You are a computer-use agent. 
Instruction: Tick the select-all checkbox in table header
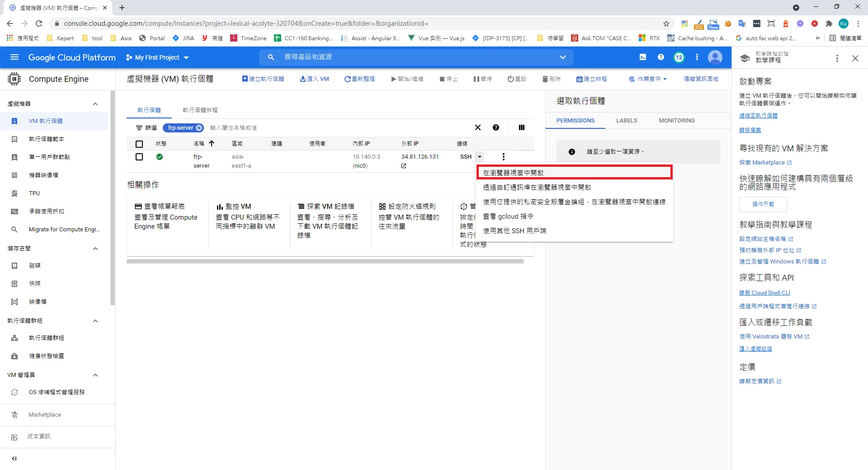coord(139,144)
